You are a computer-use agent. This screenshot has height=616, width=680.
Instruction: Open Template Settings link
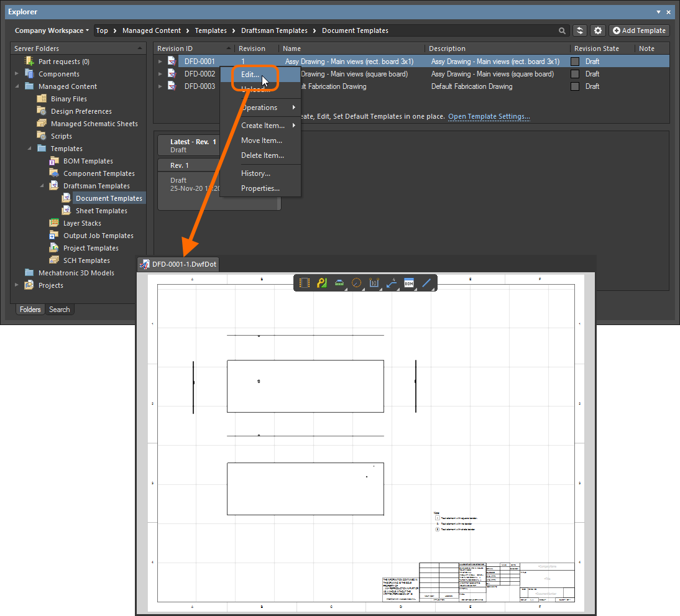(x=489, y=116)
